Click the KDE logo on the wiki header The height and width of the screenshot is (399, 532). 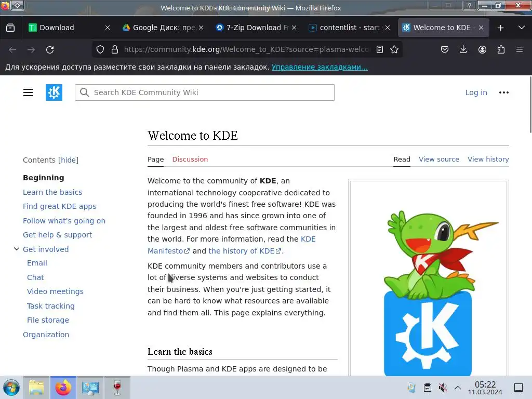pyautogui.click(x=54, y=92)
